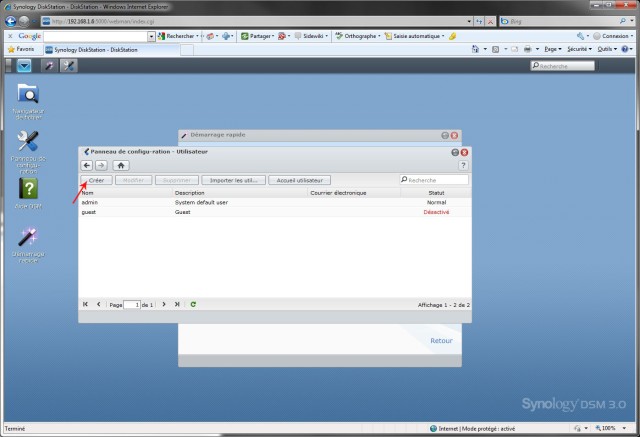Select the guest user row

point(275,212)
